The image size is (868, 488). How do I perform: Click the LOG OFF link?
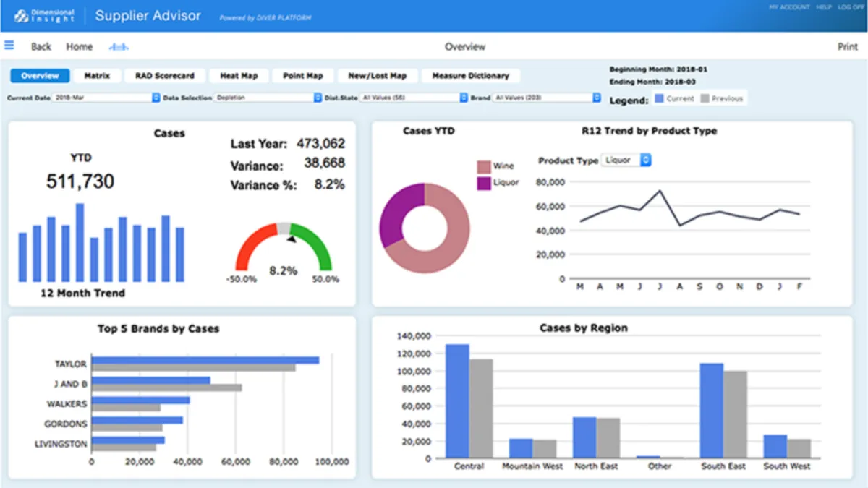pyautogui.click(x=850, y=7)
